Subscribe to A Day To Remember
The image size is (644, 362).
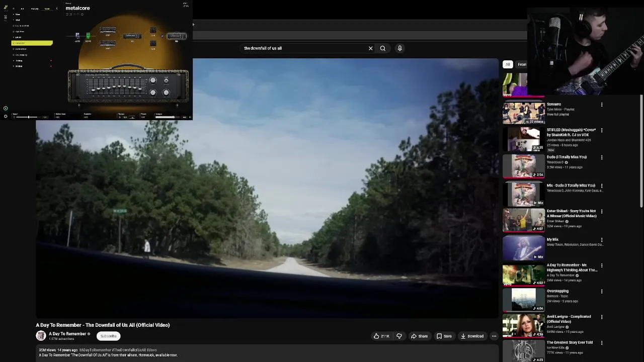(108, 336)
